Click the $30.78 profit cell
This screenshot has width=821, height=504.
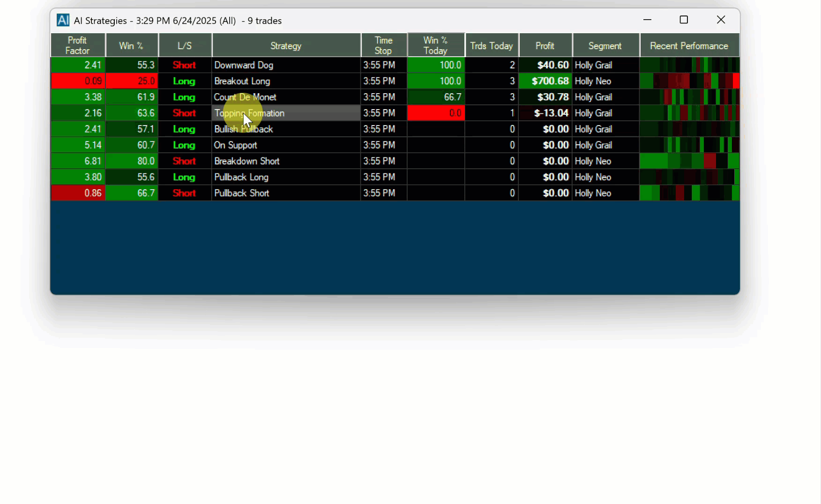(x=545, y=97)
